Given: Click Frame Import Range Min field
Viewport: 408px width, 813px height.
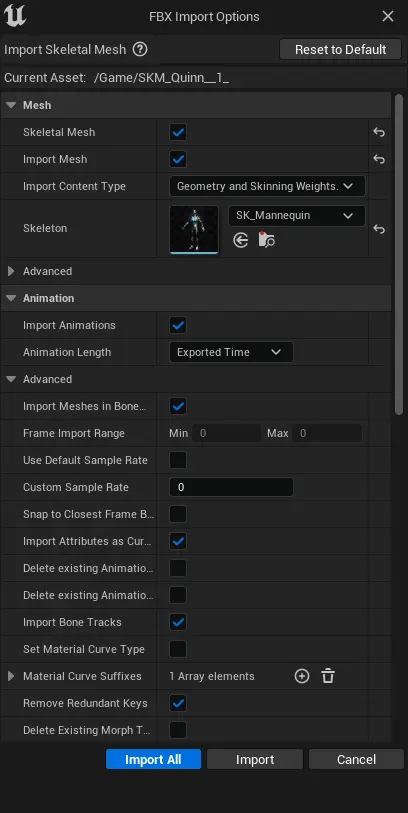Looking at the screenshot, I should 227,433.
